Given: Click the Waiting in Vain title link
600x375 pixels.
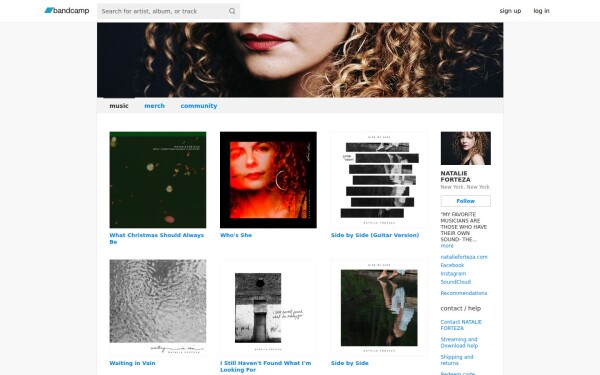Looking at the screenshot, I should [x=132, y=363].
